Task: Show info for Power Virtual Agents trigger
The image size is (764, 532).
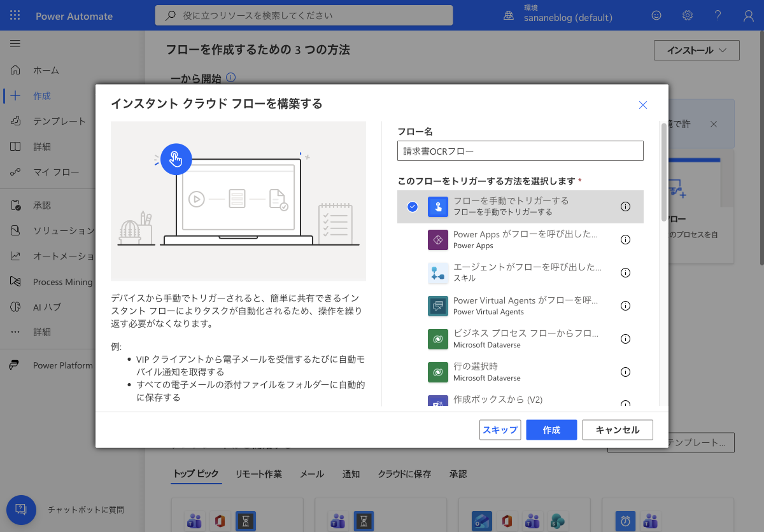Action: pyautogui.click(x=625, y=305)
